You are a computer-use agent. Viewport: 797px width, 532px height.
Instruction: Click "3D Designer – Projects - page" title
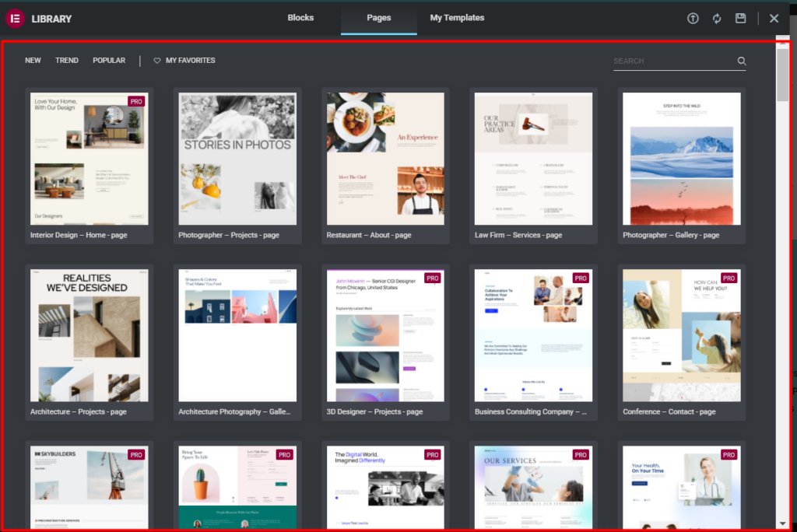click(x=374, y=411)
